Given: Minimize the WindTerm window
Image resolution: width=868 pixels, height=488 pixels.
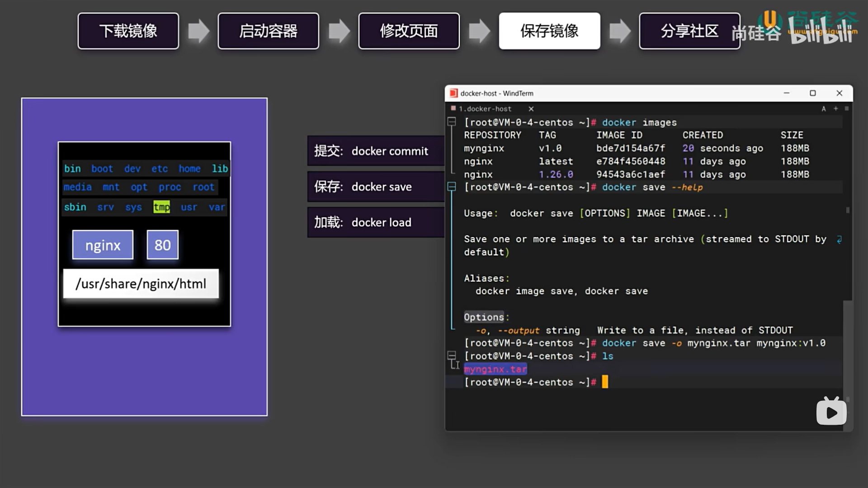Looking at the screenshot, I should click(787, 93).
